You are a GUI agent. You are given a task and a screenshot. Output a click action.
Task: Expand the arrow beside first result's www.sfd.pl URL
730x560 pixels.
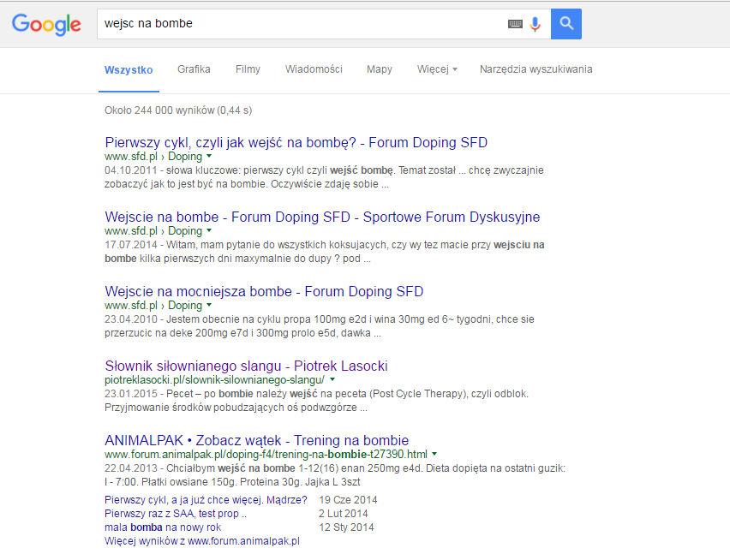click(209, 157)
